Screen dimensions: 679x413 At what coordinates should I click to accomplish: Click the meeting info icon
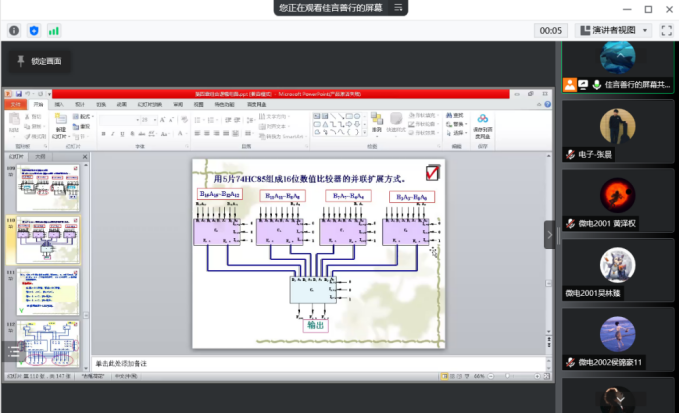click(14, 31)
